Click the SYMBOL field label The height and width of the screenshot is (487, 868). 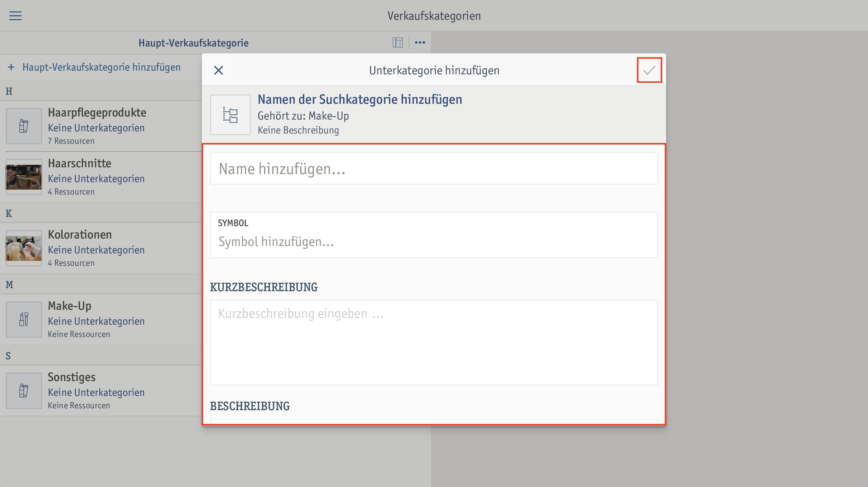pyautogui.click(x=233, y=223)
